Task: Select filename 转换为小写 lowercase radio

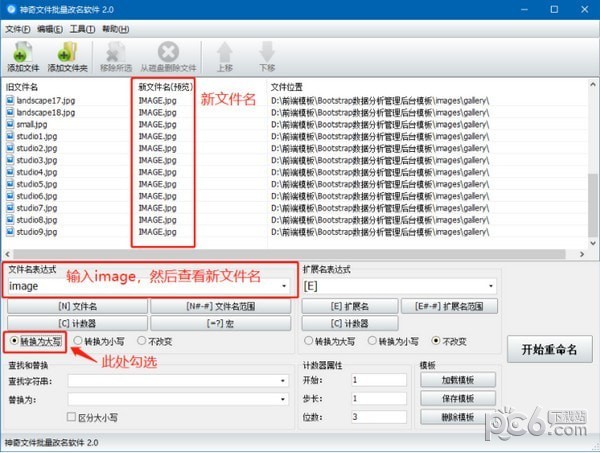Action: click(x=78, y=340)
